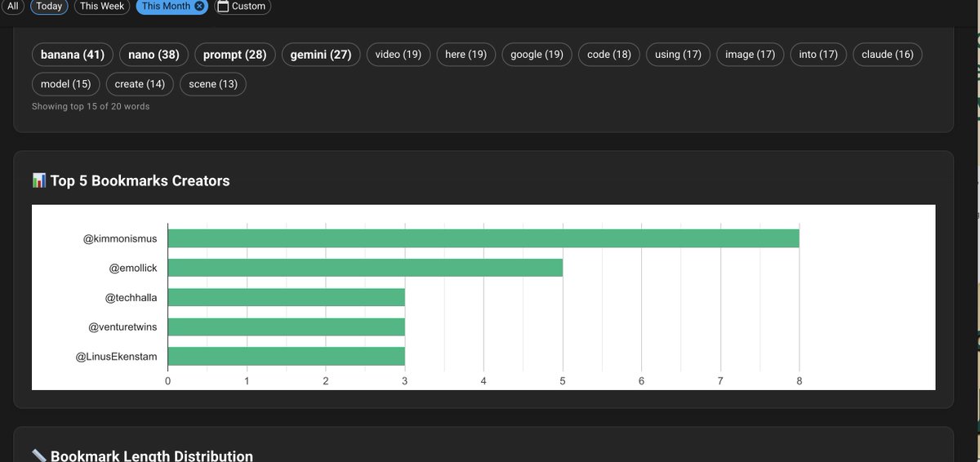
Task: Click the video (19) word chip
Action: tap(399, 55)
